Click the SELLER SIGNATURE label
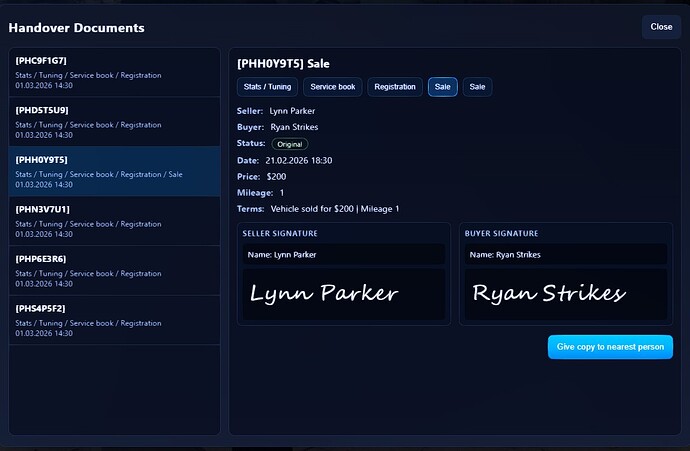Viewport: 690px width, 451px height. point(280,234)
